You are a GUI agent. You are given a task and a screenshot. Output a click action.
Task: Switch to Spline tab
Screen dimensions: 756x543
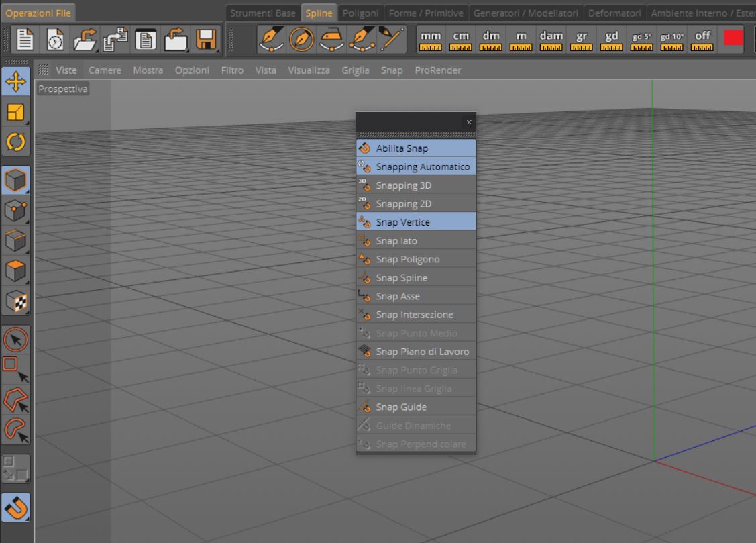319,13
